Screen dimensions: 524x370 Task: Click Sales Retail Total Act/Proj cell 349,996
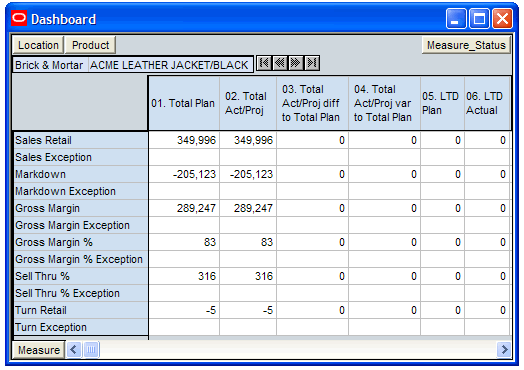point(248,140)
